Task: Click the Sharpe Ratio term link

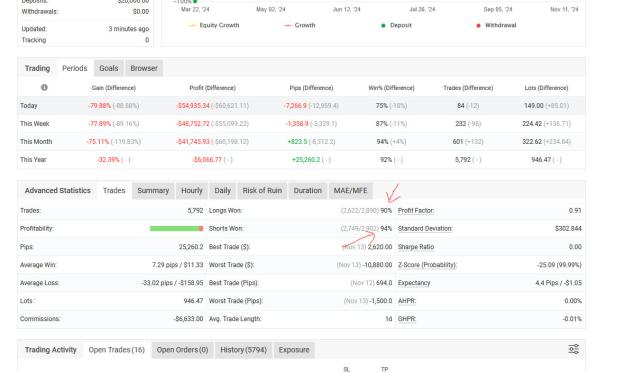Action: tap(416, 247)
